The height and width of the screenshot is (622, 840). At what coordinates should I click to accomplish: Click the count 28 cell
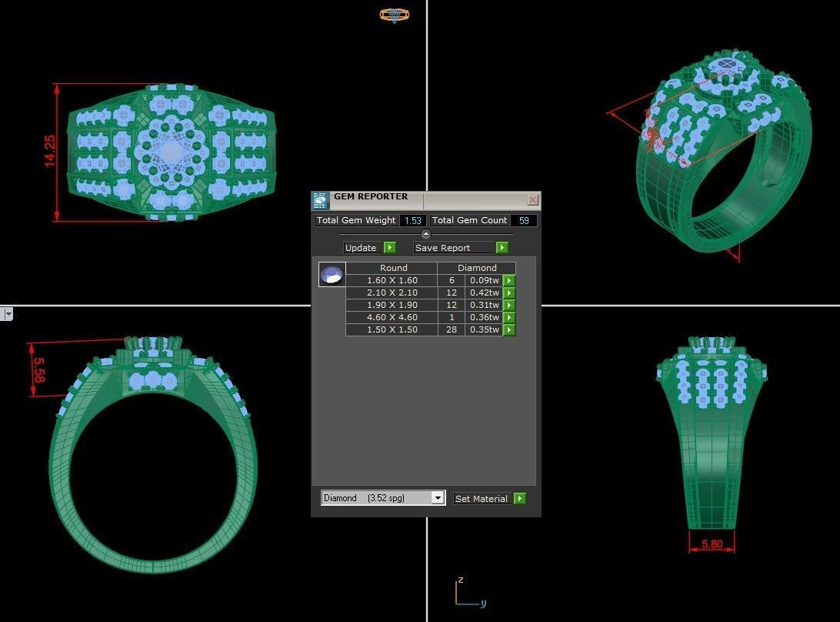click(452, 329)
